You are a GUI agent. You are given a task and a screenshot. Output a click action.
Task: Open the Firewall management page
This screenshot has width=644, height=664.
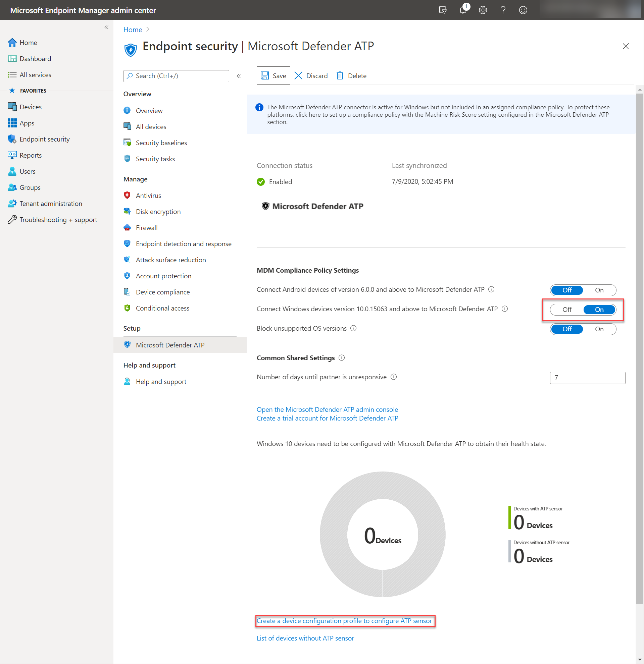click(146, 227)
